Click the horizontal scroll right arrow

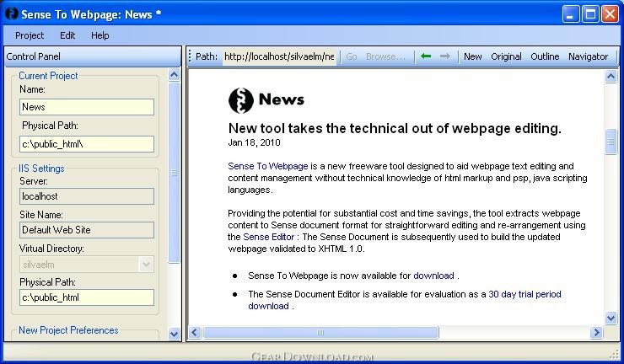(x=596, y=332)
